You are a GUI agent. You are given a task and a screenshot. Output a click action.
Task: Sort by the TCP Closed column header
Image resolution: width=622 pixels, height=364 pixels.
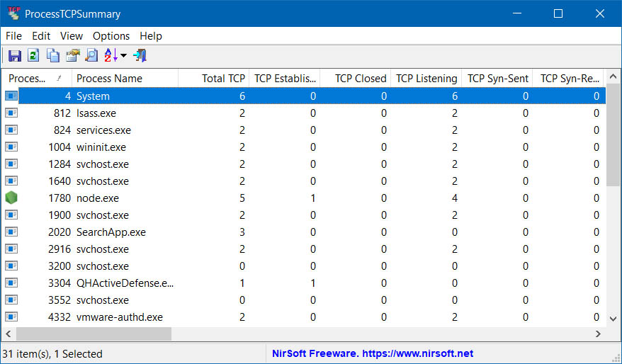356,79
